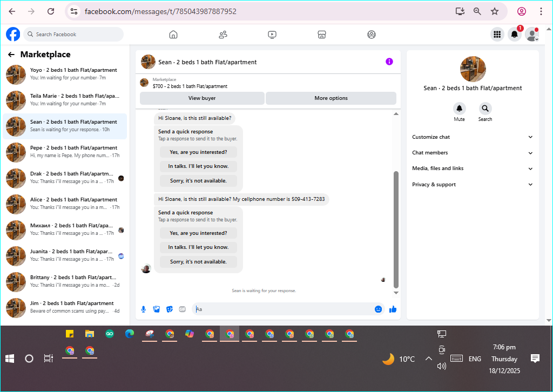The image size is (553, 392).
Task: Mute the Sean conversation
Action: [459, 108]
